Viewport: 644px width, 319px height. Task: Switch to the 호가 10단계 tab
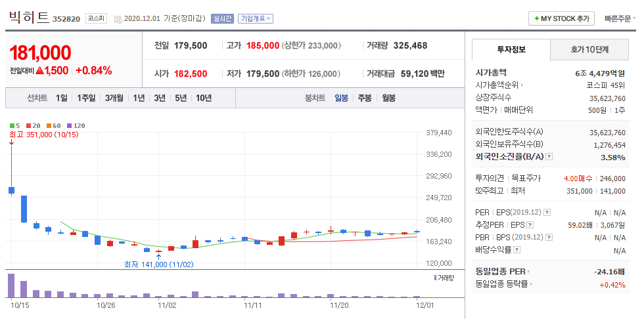point(589,50)
